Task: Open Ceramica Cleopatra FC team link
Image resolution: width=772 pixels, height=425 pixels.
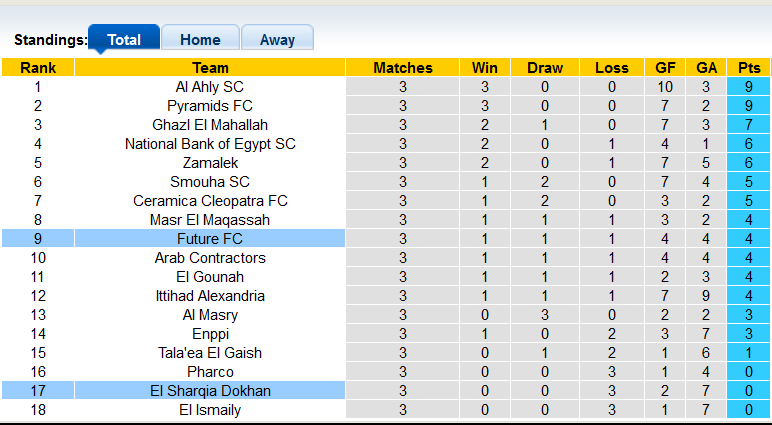Action: pos(210,201)
